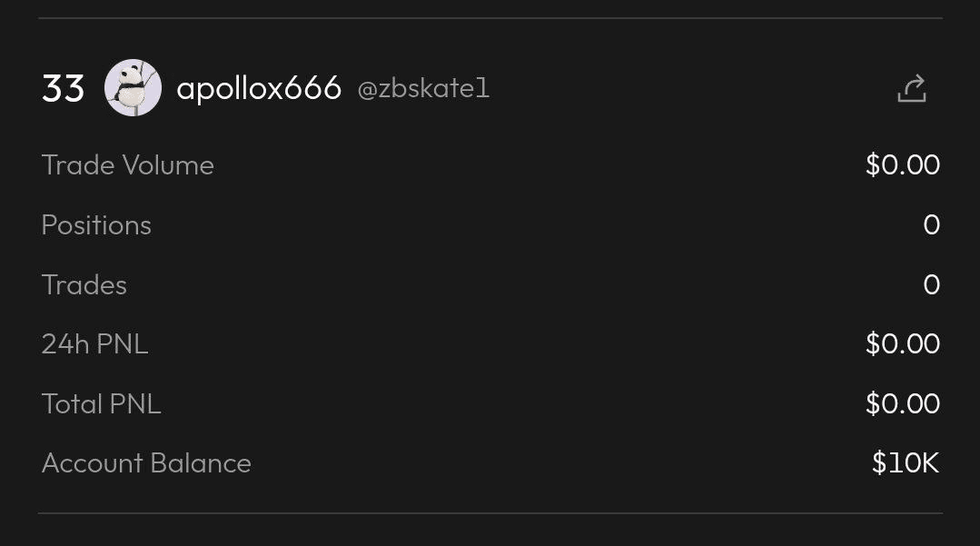Click the Trade Volume label
This screenshot has height=546, width=980.
pos(128,165)
